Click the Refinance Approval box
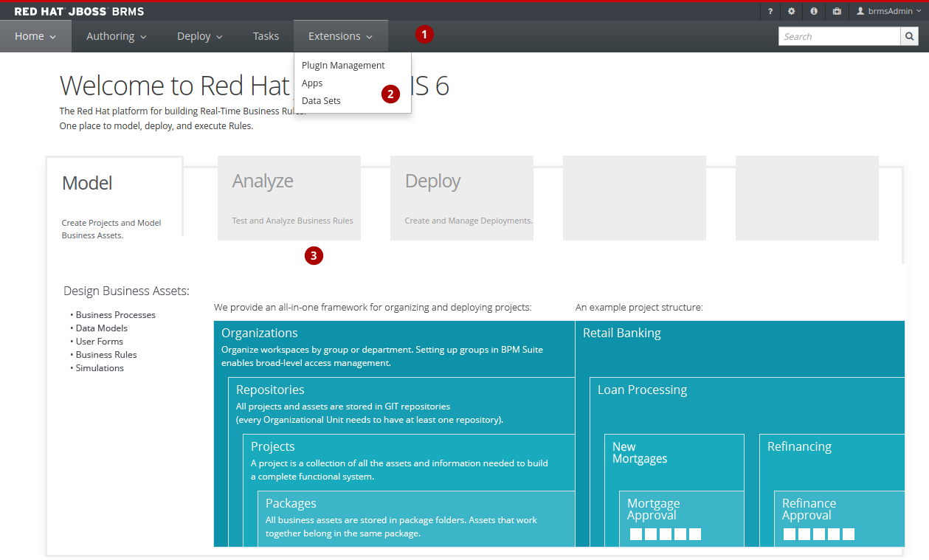The height and width of the screenshot is (560, 929). click(x=839, y=519)
